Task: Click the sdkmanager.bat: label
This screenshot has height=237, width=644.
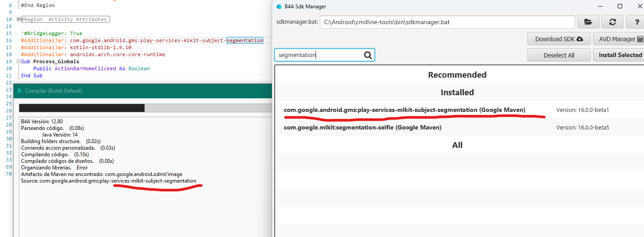Action: pyautogui.click(x=297, y=22)
